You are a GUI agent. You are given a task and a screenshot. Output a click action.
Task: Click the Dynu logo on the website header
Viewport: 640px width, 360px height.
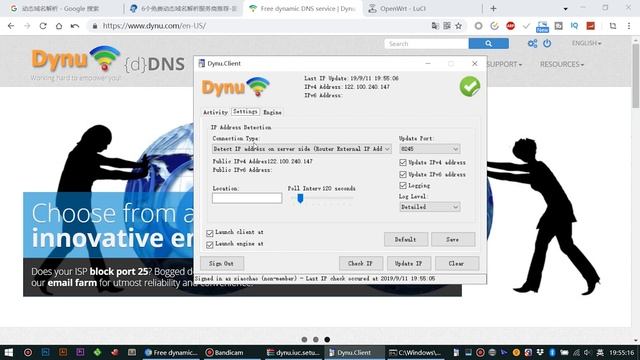[76, 60]
